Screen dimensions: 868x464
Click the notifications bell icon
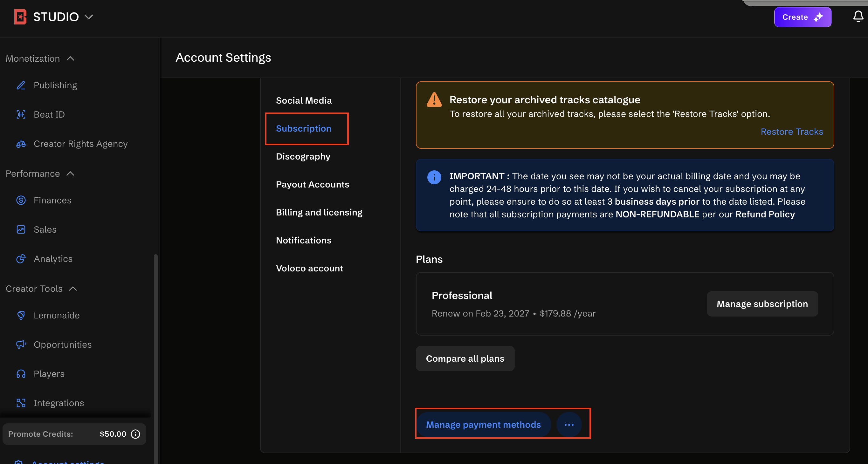[x=858, y=17]
